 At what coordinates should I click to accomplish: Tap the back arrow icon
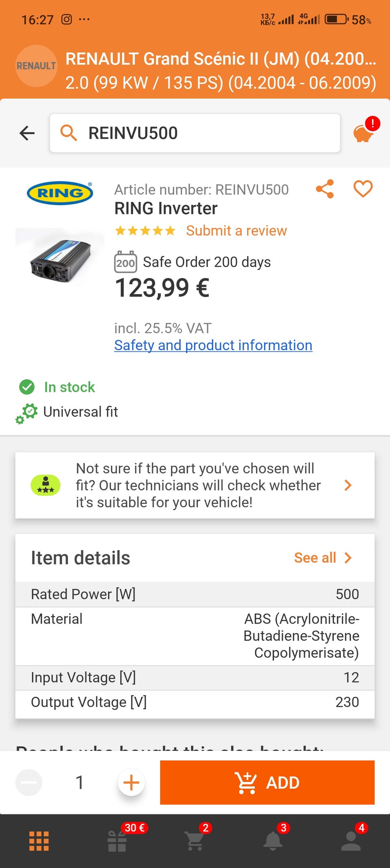coord(27,133)
